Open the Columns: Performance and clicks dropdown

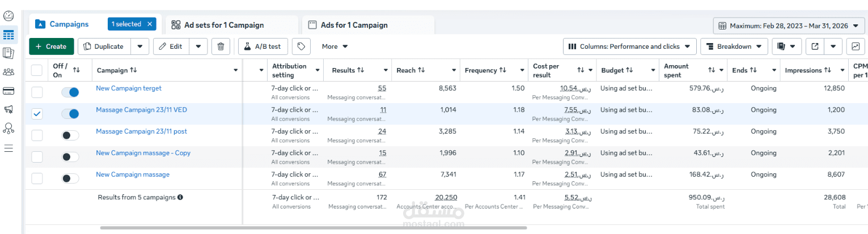(629, 46)
